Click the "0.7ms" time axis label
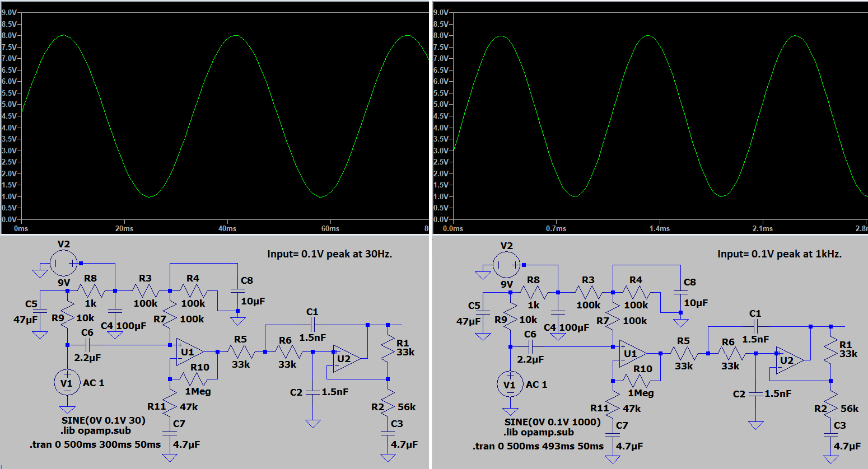Viewport: 868px width, 469px height. [556, 228]
